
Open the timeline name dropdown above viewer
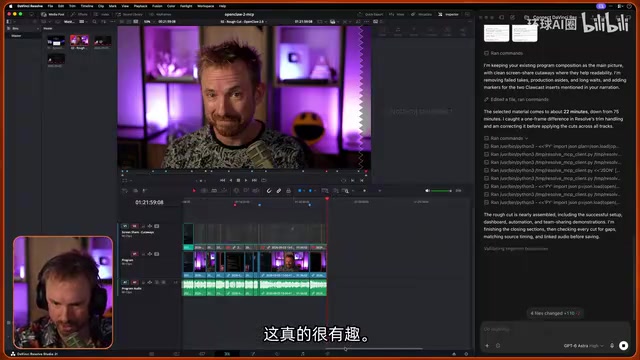coord(244,22)
